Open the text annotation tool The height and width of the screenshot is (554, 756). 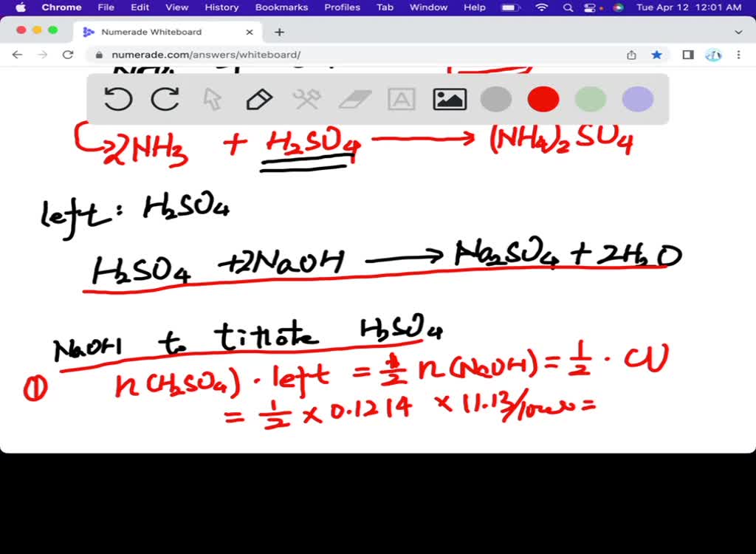(x=401, y=99)
